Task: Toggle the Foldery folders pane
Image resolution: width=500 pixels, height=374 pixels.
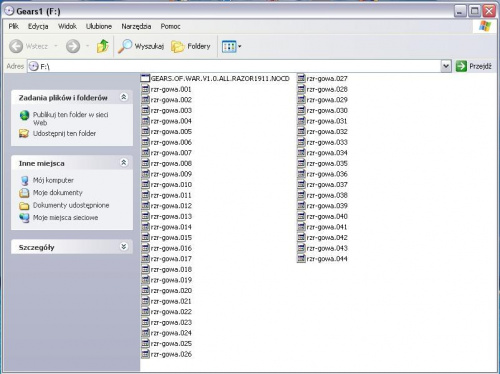Action: pyautogui.click(x=191, y=46)
